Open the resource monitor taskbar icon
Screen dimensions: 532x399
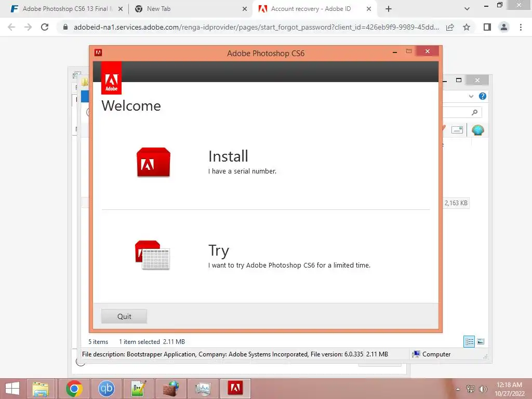pyautogui.click(x=203, y=389)
